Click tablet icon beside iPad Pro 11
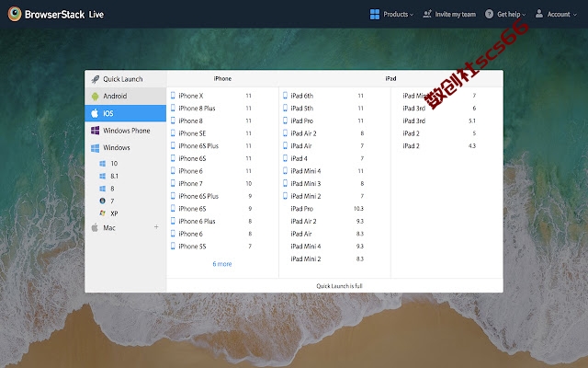Image resolution: width=588 pixels, height=368 pixels. [285, 121]
